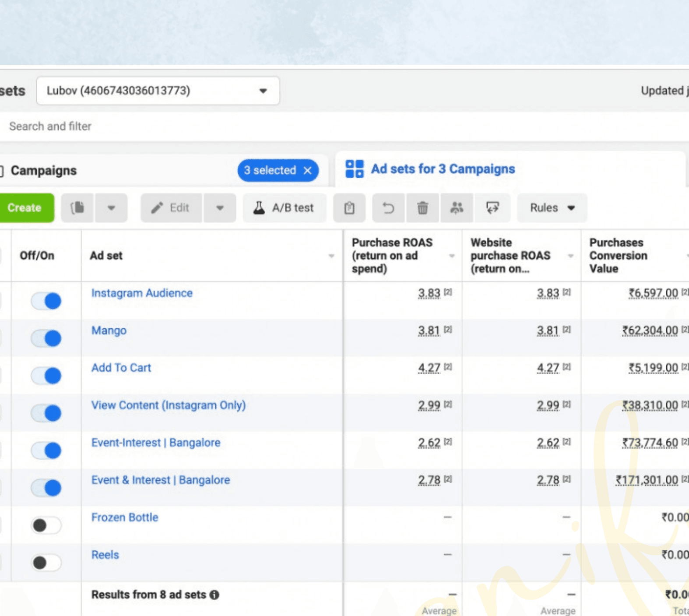The height and width of the screenshot is (616, 689).
Task: Toggle View Content (Instagram Only) switch
Action: pos(46,413)
